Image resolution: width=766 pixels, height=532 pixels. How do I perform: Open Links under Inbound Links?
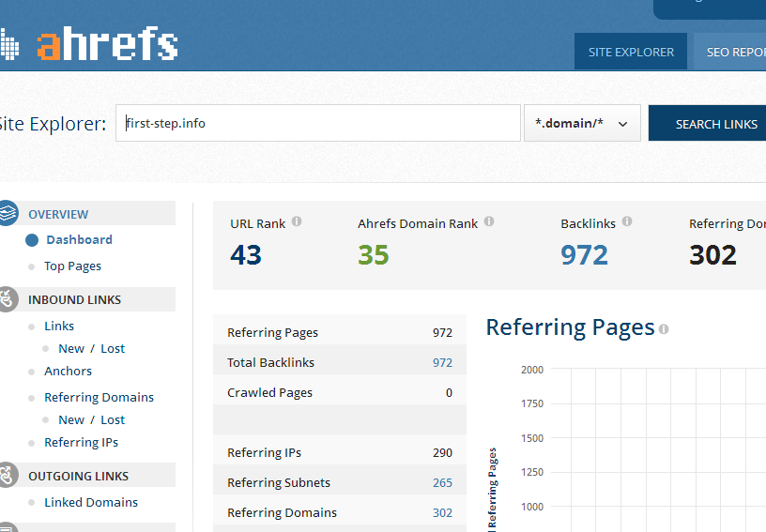(x=59, y=326)
